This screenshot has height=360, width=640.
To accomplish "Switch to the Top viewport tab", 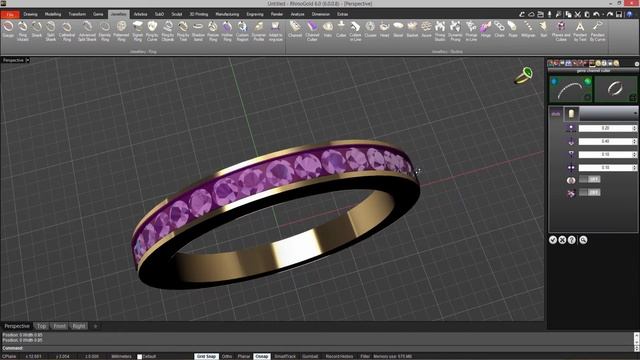I will pos(41,326).
